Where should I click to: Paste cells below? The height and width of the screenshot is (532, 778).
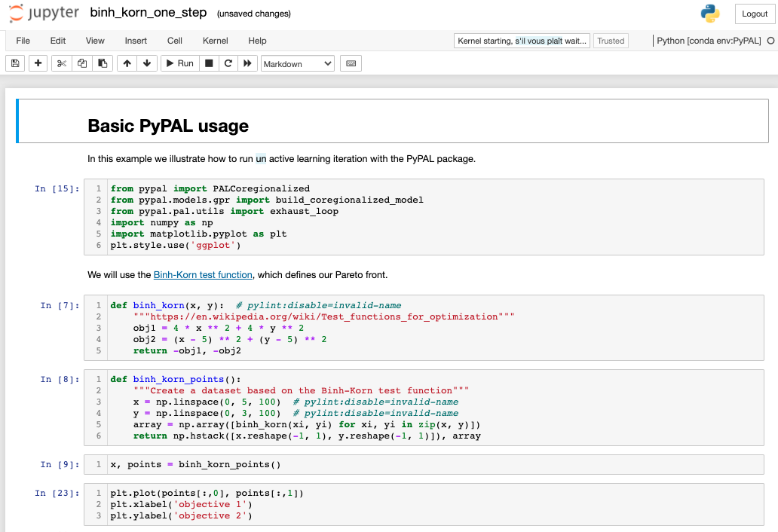tap(103, 63)
